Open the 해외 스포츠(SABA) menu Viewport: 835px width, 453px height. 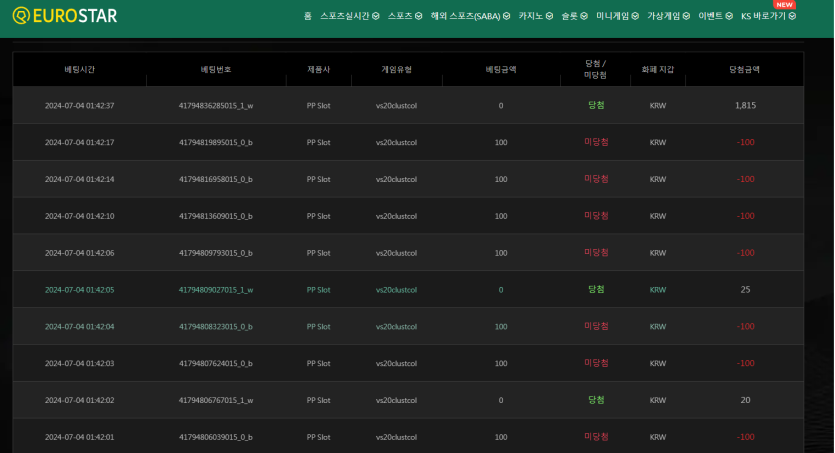465,16
